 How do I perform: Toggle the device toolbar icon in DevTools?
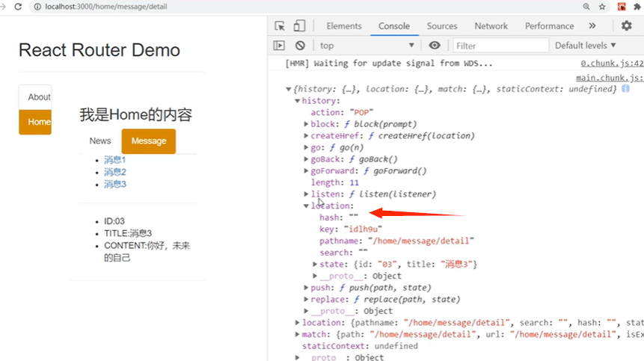pyautogui.click(x=299, y=26)
